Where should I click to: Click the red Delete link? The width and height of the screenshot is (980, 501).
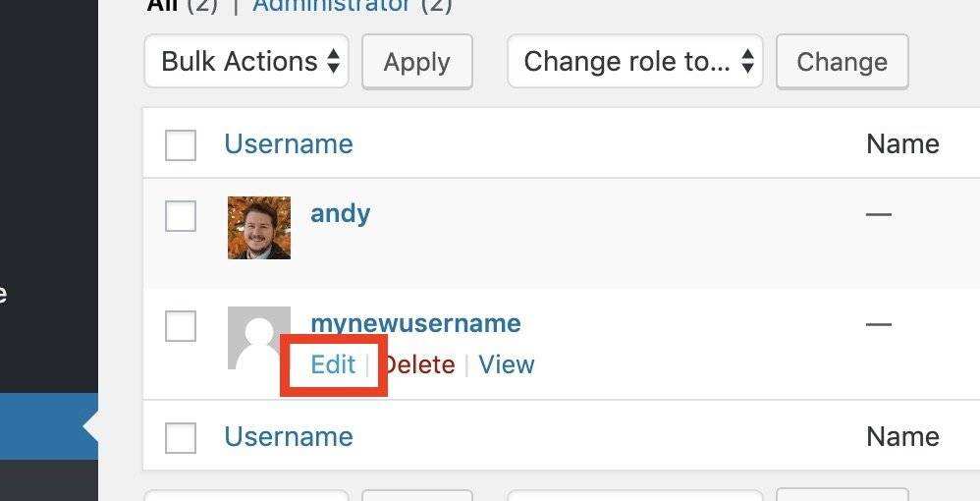(x=420, y=364)
